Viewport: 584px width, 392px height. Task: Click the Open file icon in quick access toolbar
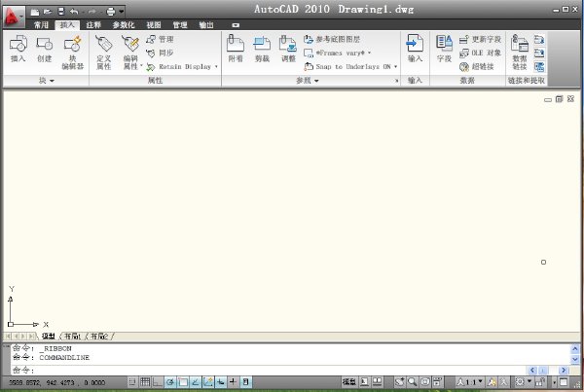click(48, 12)
